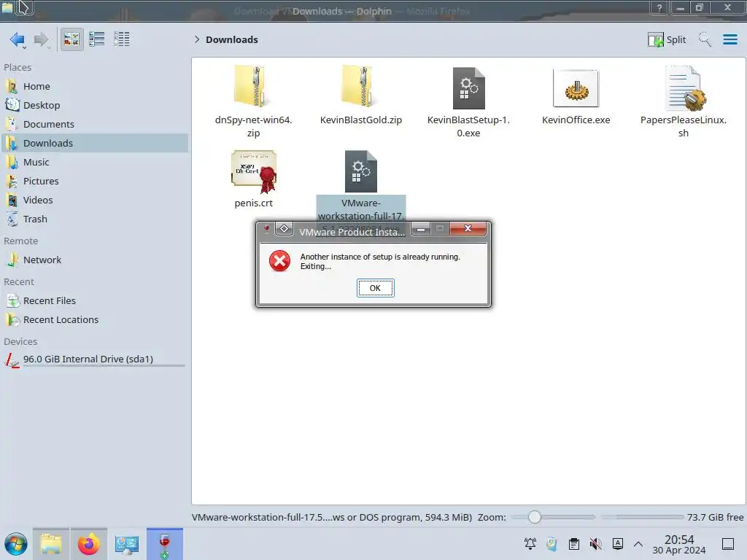Click the 73.7 GiB free space bar
Viewport: 747px width, 560px height.
coord(642,517)
